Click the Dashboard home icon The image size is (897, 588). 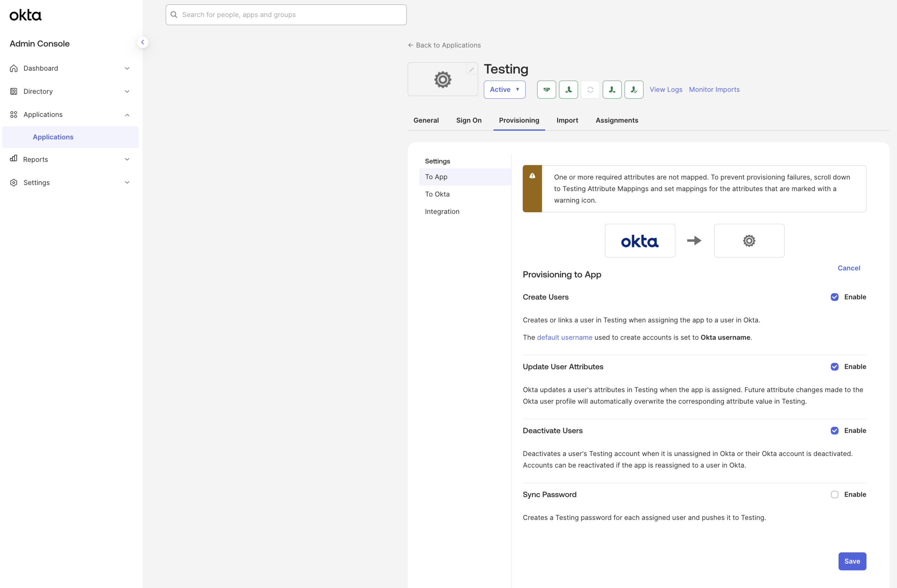coord(14,68)
